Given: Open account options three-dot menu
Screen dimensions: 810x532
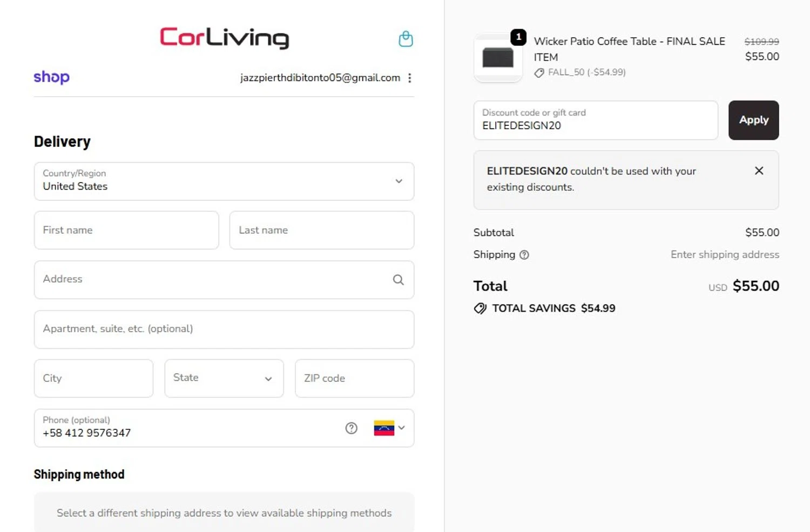Looking at the screenshot, I should tap(410, 78).
